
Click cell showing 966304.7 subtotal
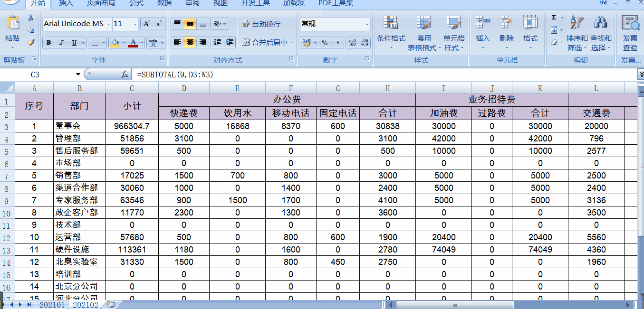click(x=132, y=126)
